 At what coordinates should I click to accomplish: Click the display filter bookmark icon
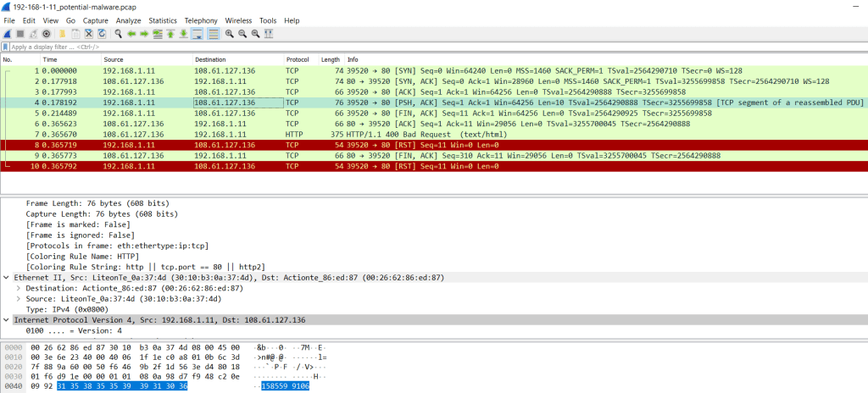tap(5, 47)
